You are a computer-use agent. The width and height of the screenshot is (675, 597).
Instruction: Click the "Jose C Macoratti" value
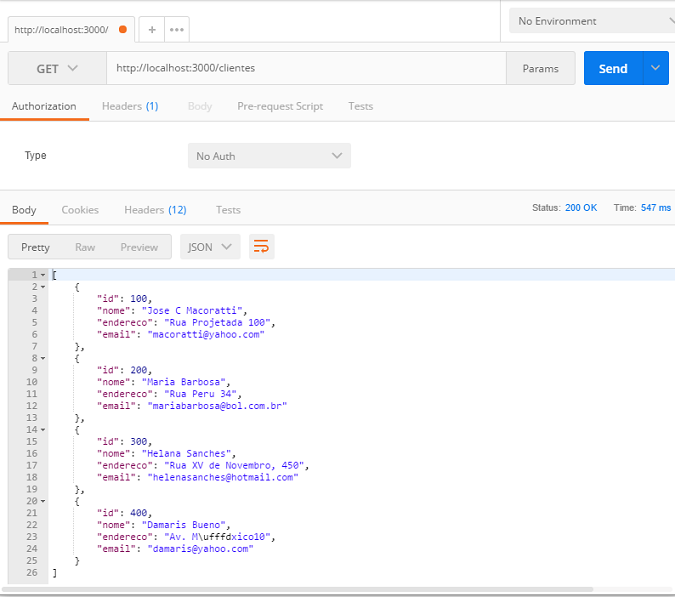(192, 311)
